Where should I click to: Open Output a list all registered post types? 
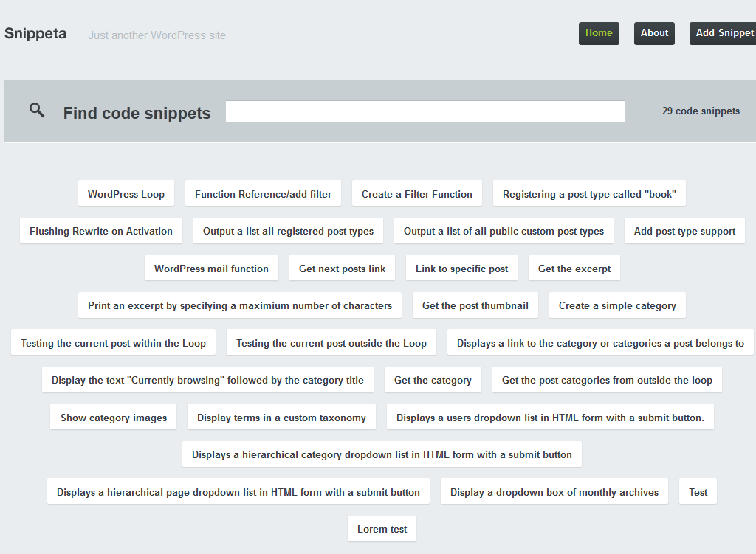click(288, 231)
